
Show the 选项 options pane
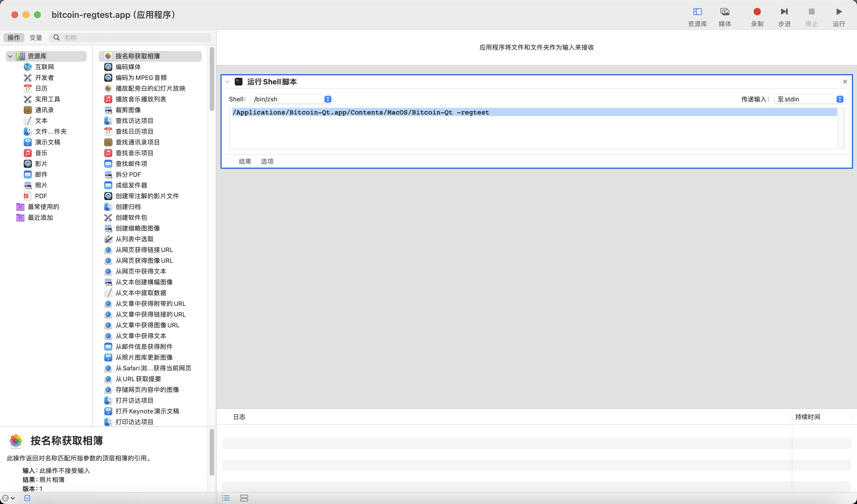click(x=267, y=161)
